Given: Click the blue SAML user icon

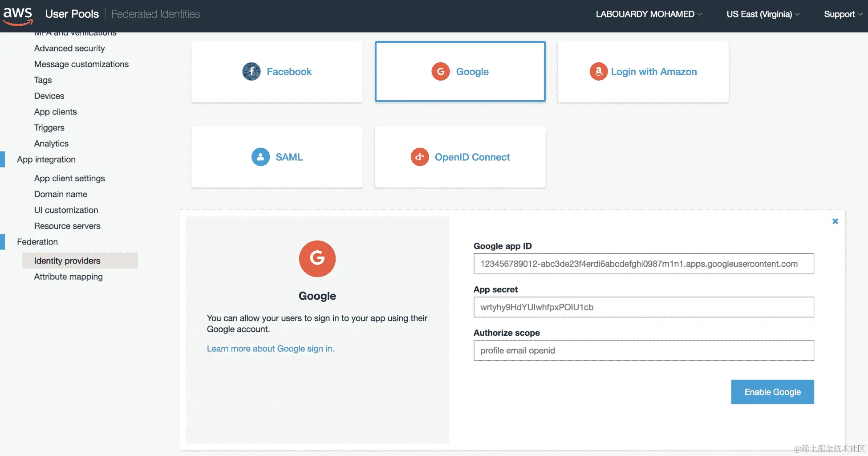Looking at the screenshot, I should pyautogui.click(x=260, y=157).
